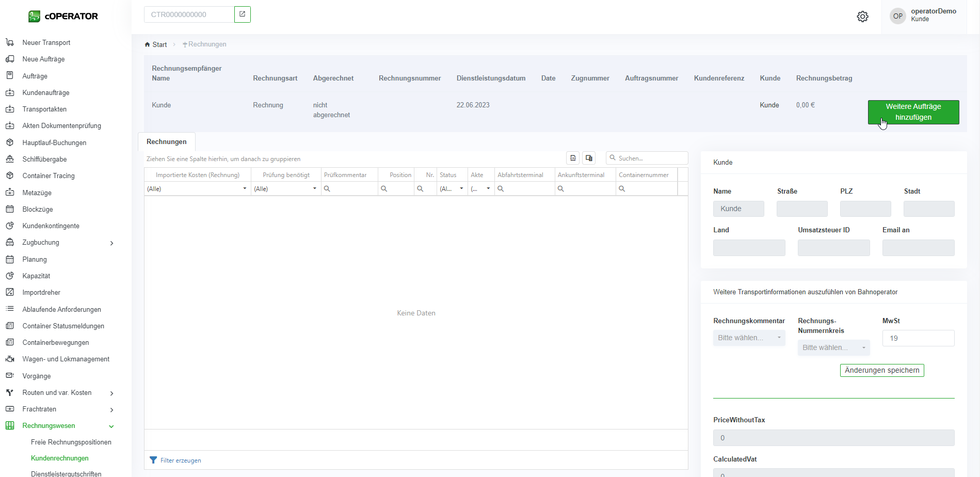The height and width of the screenshot is (477, 980).
Task: Open Importierte Kosten filter dropdown
Action: tap(245, 189)
